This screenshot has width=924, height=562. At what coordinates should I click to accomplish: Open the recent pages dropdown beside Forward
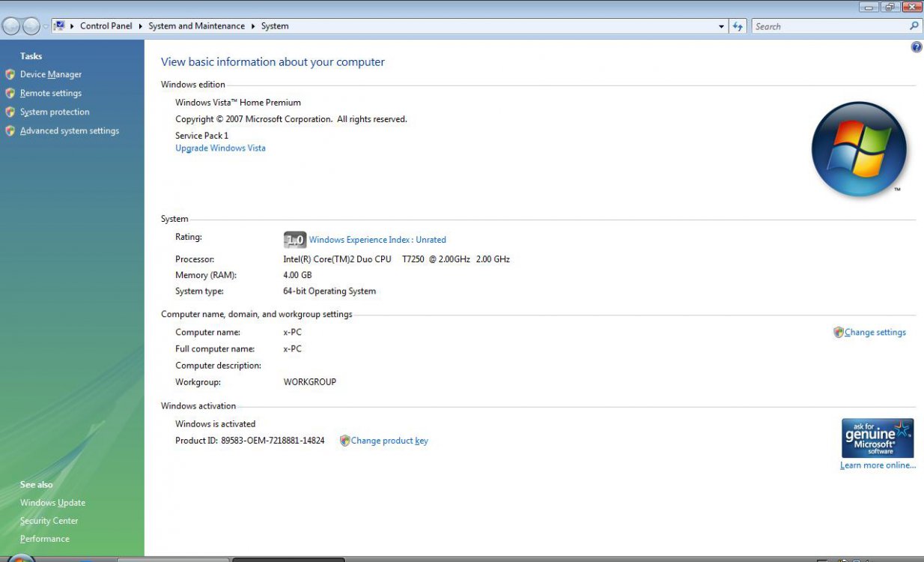46,26
